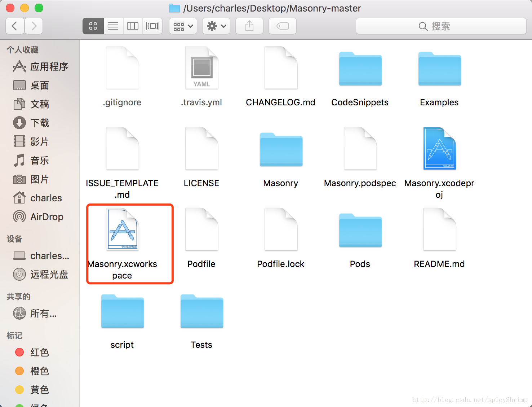The image size is (532, 407).
Task: Select the .gitignore file icon
Action: pyautogui.click(x=123, y=67)
